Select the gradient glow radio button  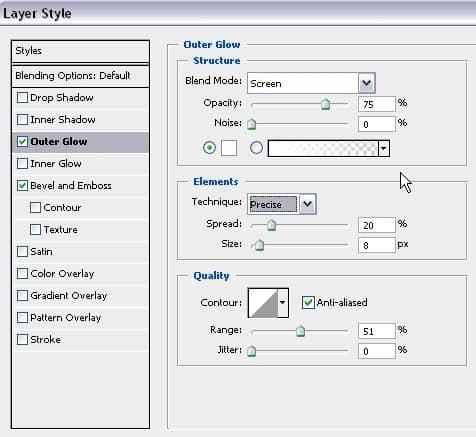pyautogui.click(x=256, y=148)
